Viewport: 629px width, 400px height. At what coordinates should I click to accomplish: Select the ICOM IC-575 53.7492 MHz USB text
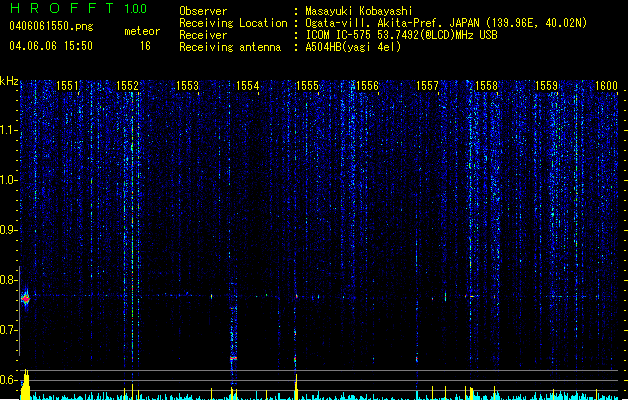point(402,35)
